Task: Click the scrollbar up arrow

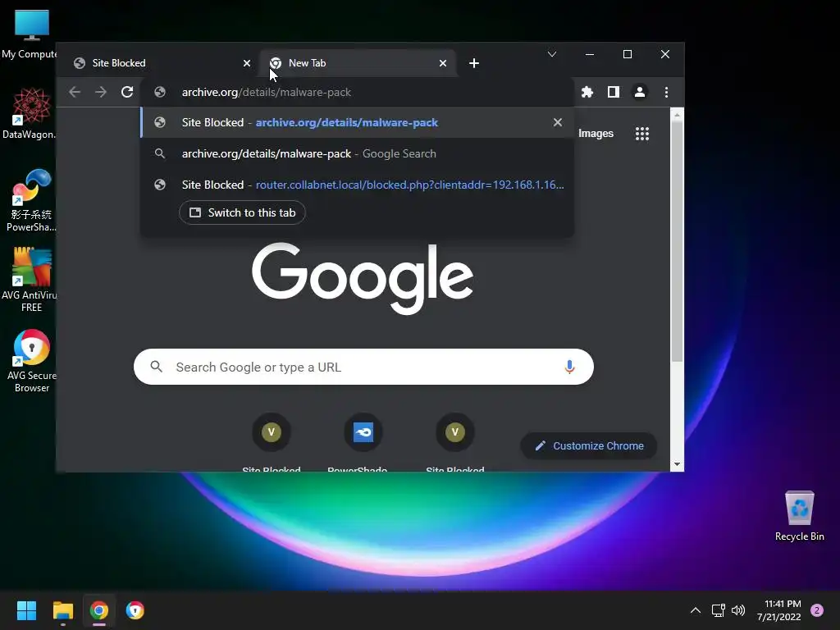Action: 677,115
